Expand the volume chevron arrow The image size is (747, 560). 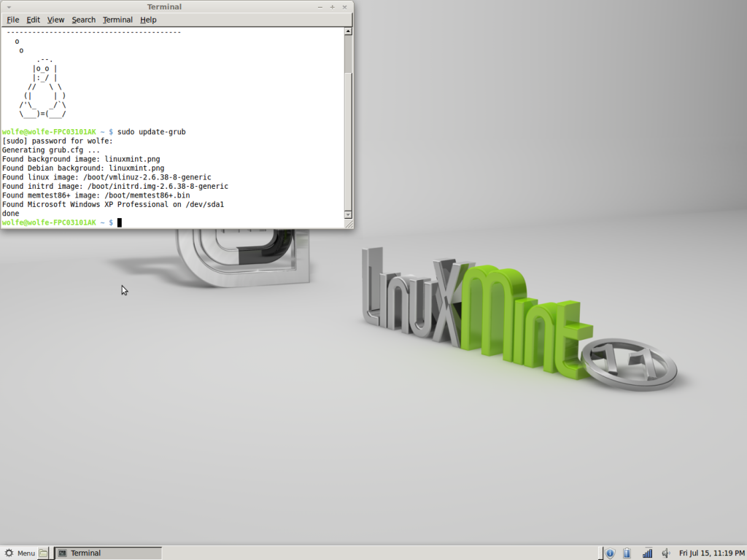[670, 553]
